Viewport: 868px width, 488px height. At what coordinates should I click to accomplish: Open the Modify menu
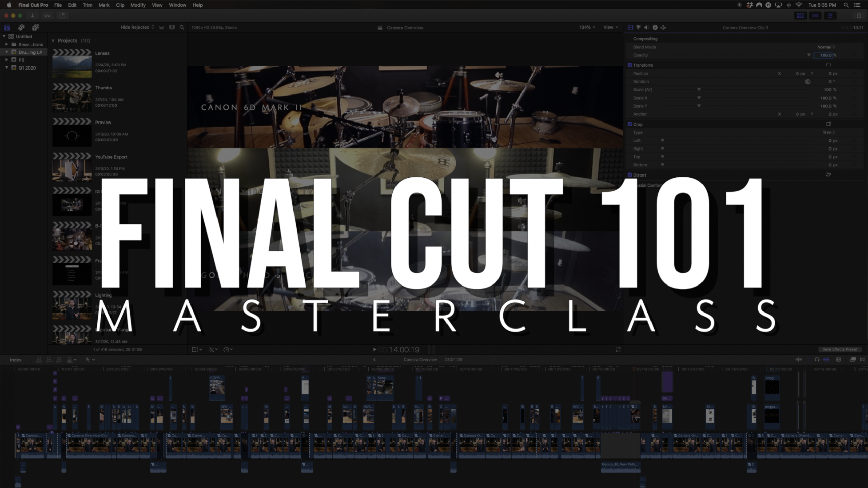point(138,5)
